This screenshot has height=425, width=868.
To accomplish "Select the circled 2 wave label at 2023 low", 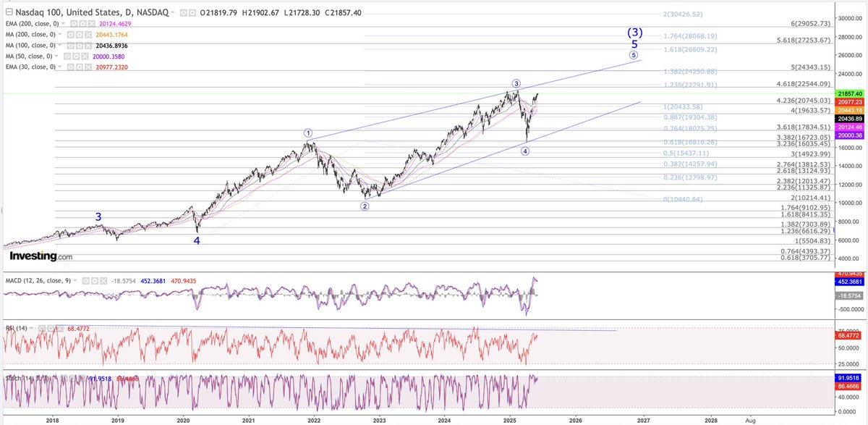I will click(x=365, y=206).
